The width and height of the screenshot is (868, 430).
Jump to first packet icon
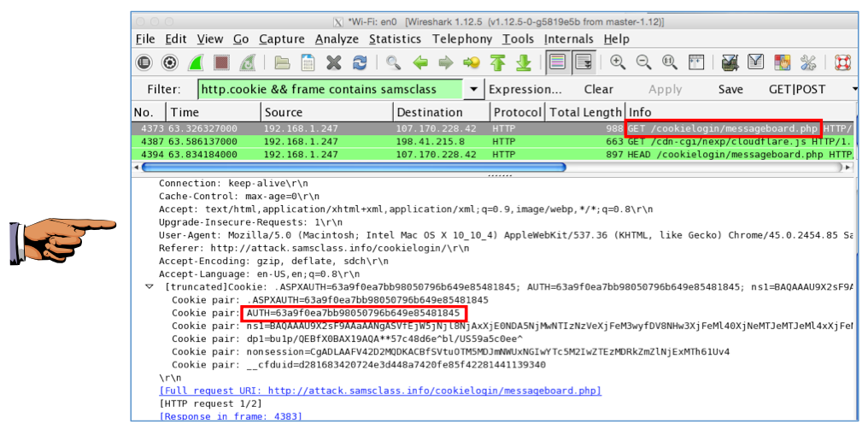[497, 62]
